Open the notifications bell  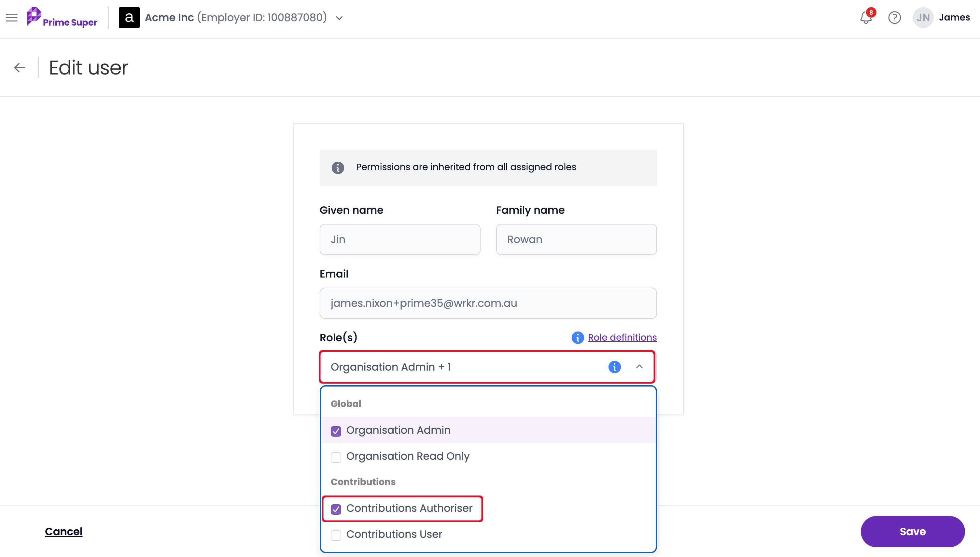click(x=866, y=18)
